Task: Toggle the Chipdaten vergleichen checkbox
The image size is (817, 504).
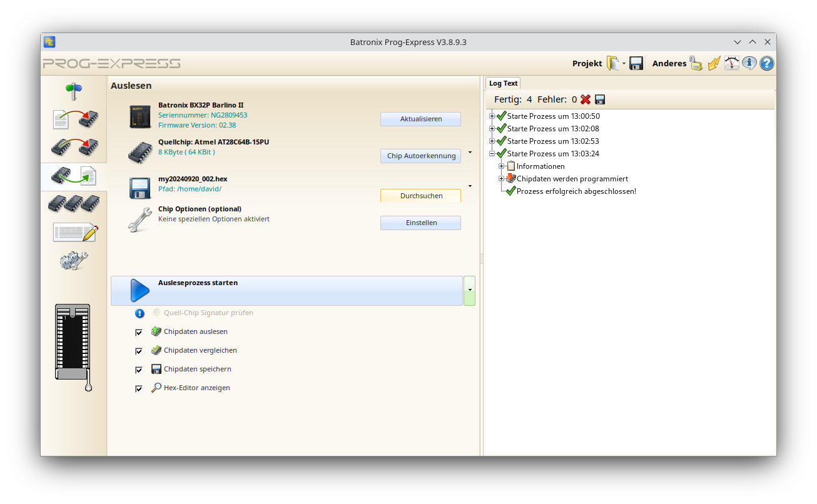Action: pos(139,351)
